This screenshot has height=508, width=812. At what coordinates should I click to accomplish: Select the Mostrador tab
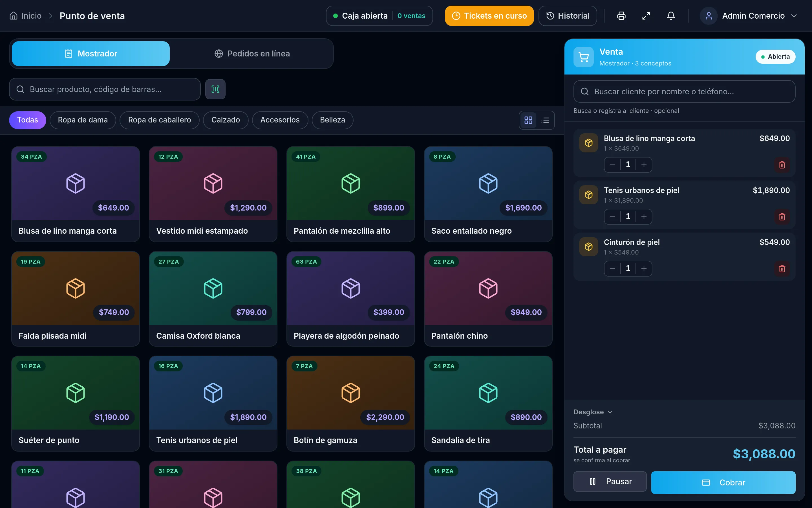pos(91,54)
